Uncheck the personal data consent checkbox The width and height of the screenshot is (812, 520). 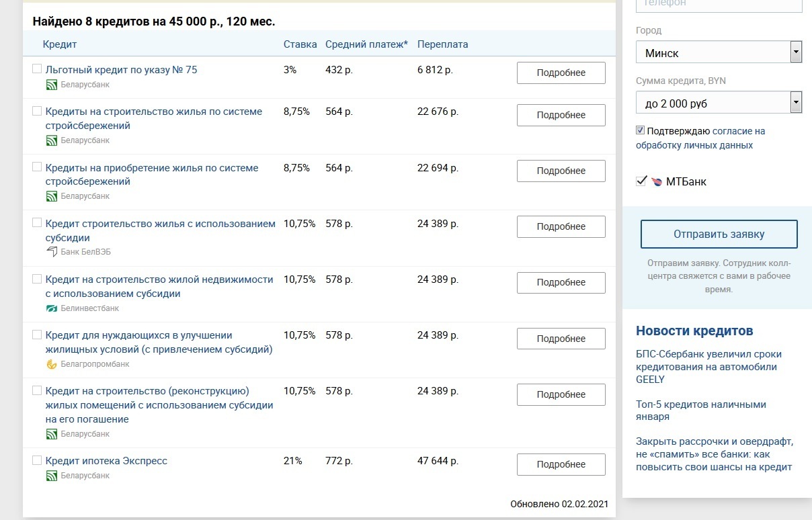point(641,130)
